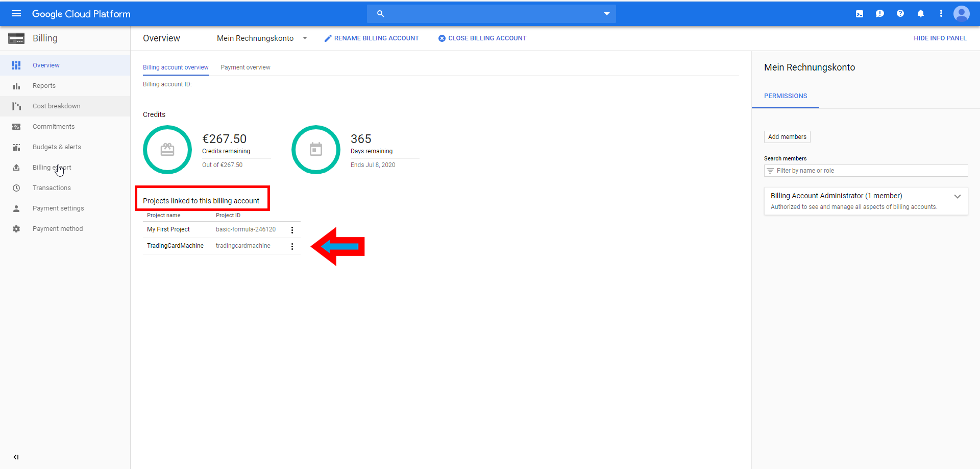
Task: Open the help question mark icon
Action: click(x=900, y=14)
